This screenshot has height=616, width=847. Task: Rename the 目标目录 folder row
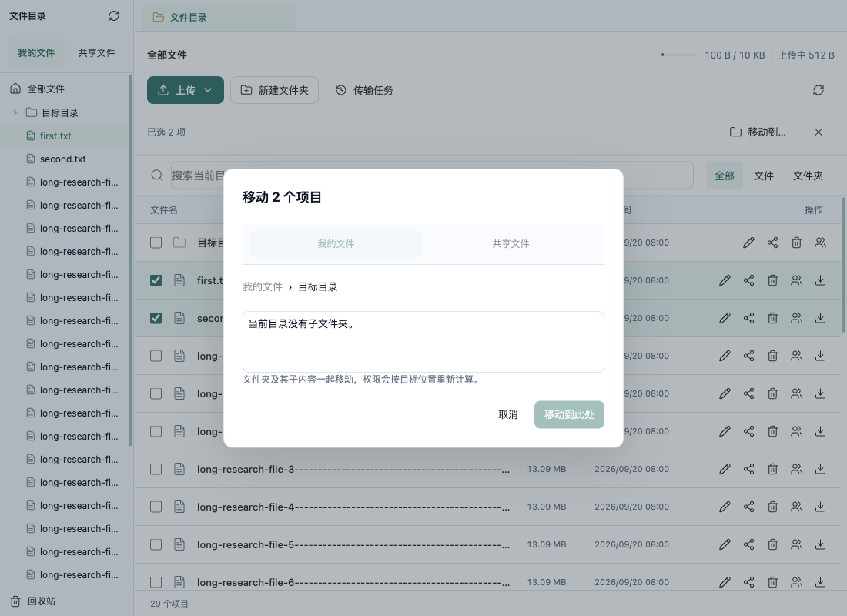[x=748, y=243]
